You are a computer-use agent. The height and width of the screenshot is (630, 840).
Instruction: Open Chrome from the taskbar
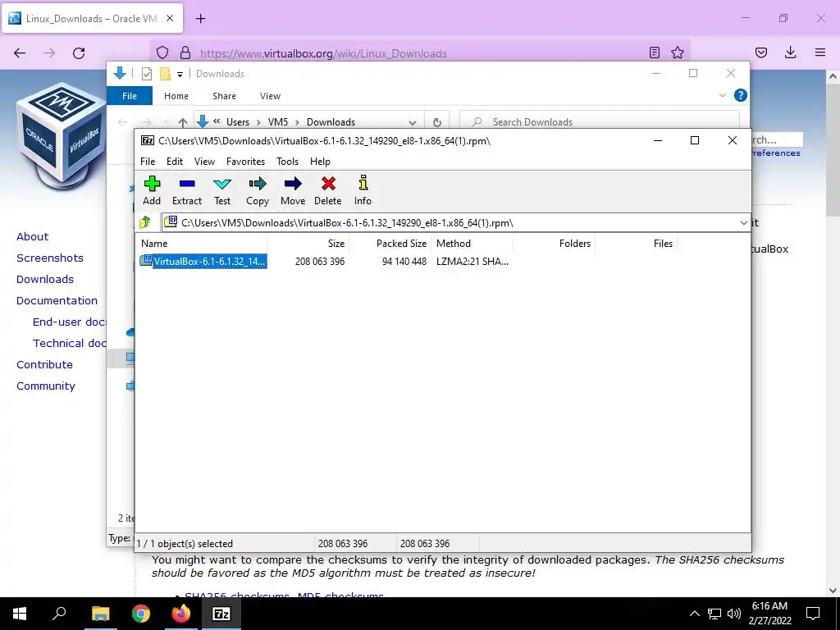coord(141,614)
